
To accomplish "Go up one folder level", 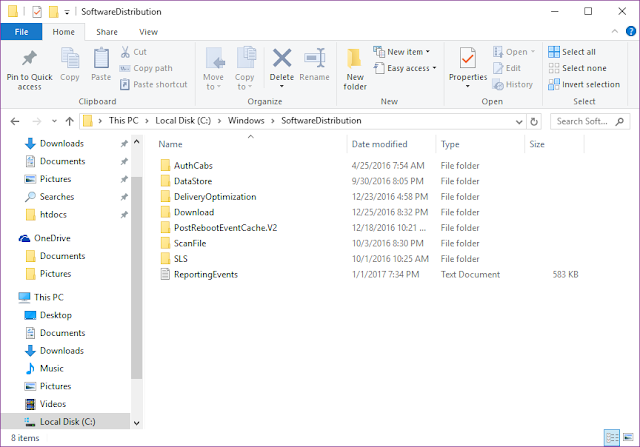I will [x=69, y=121].
